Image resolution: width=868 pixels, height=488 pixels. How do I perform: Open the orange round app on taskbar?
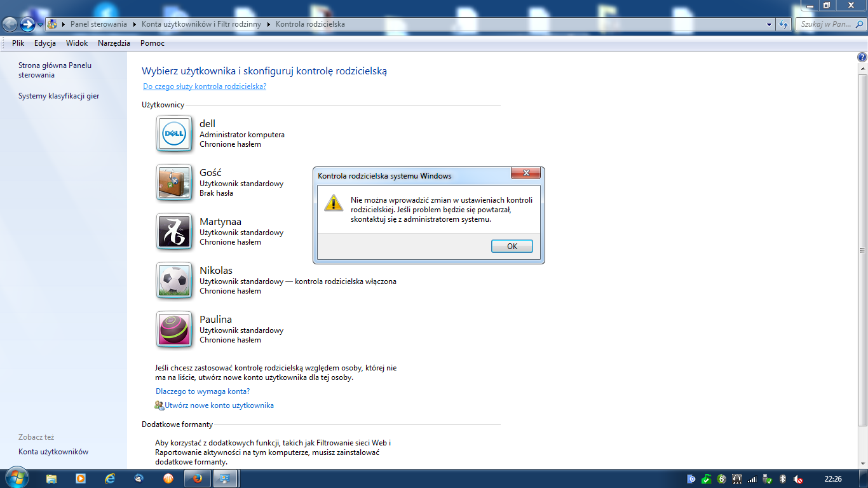[168, 478]
